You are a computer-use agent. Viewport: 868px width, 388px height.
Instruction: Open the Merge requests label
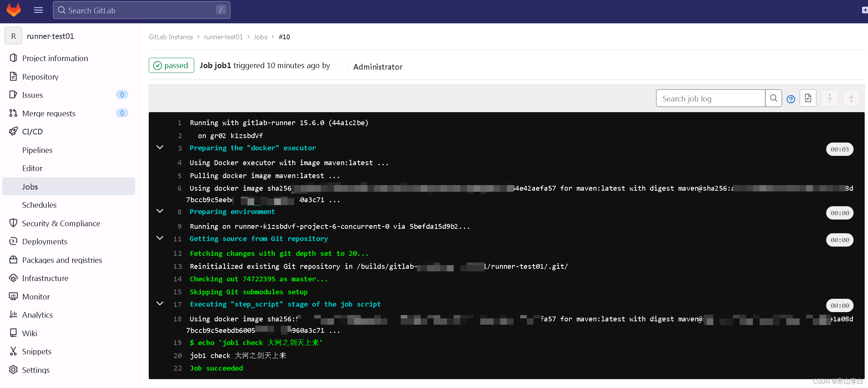49,113
